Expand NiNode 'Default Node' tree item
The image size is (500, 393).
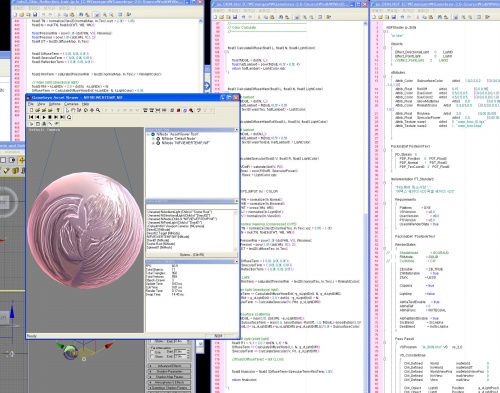[x=154, y=138]
